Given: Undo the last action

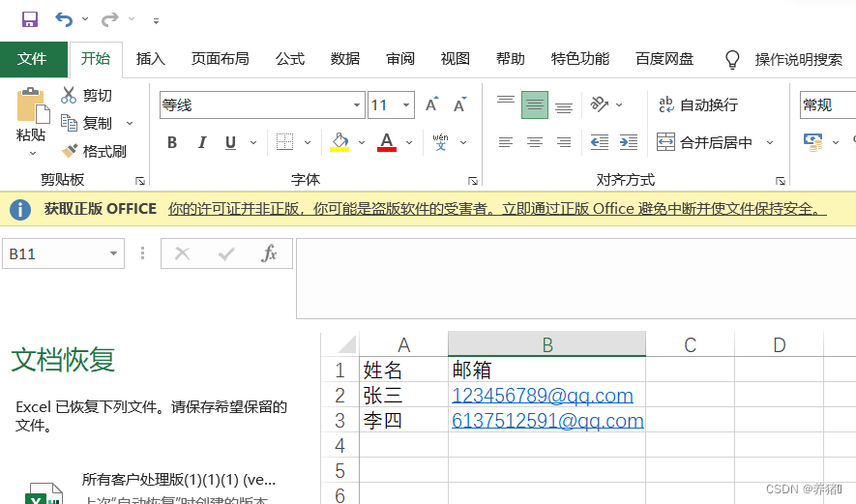Looking at the screenshot, I should 64,19.
